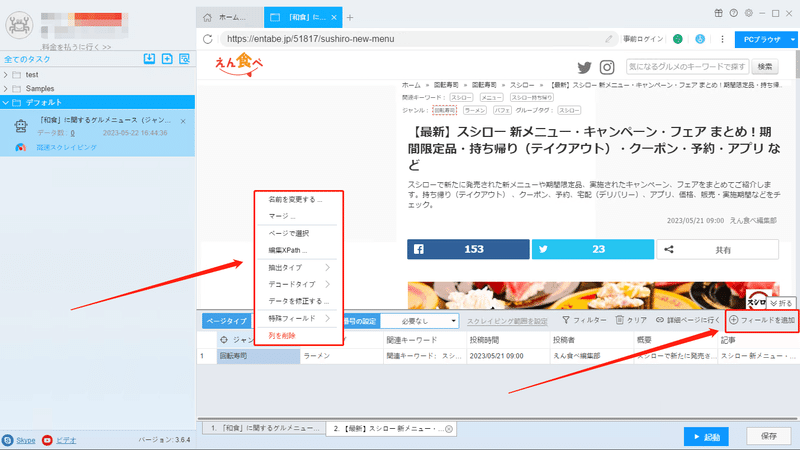This screenshot has width=800, height=450.
Task: Add a new browser tab with plus
Action: pyautogui.click(x=350, y=17)
